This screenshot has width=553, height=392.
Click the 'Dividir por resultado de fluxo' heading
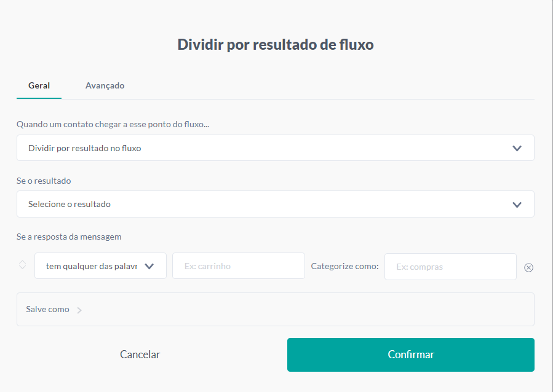coord(276,44)
